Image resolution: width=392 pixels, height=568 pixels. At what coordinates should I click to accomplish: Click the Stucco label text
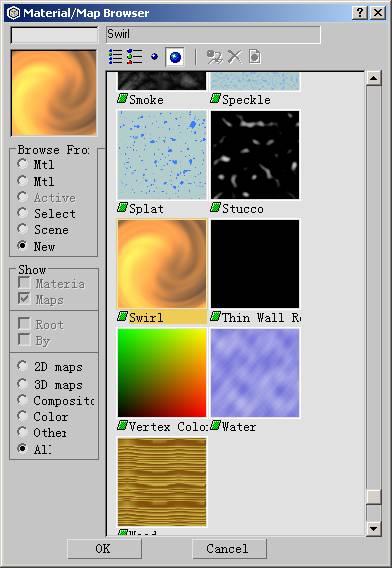tap(243, 208)
